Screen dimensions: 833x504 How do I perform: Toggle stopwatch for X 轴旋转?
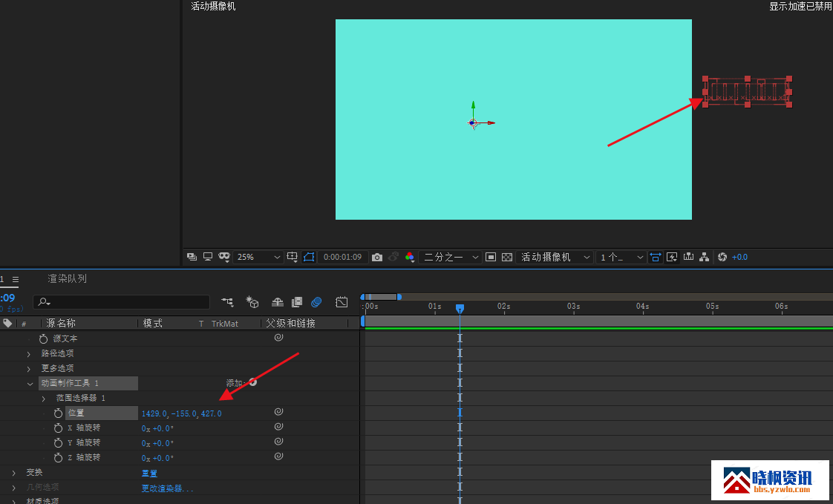point(59,428)
